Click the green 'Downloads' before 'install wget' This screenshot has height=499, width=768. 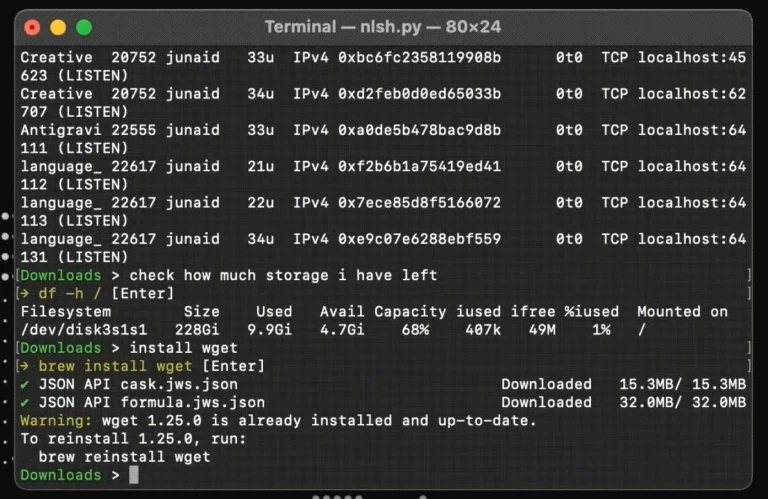tap(61, 348)
